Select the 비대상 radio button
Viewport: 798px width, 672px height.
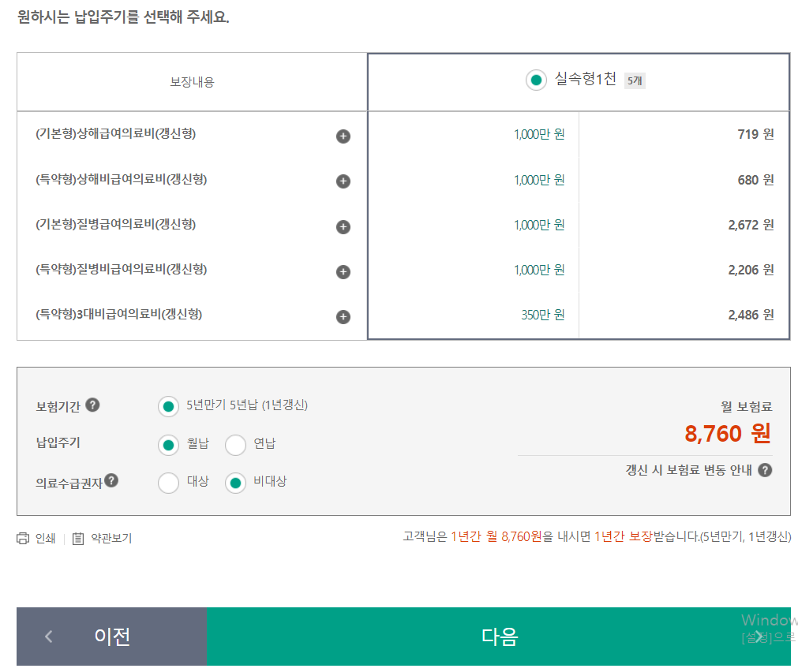coord(234,483)
